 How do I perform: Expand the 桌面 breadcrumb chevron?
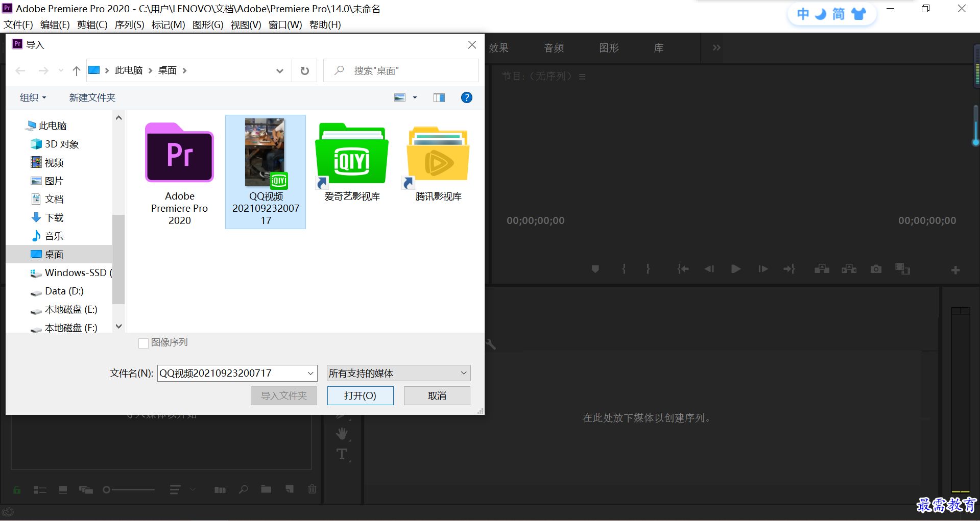tap(184, 70)
